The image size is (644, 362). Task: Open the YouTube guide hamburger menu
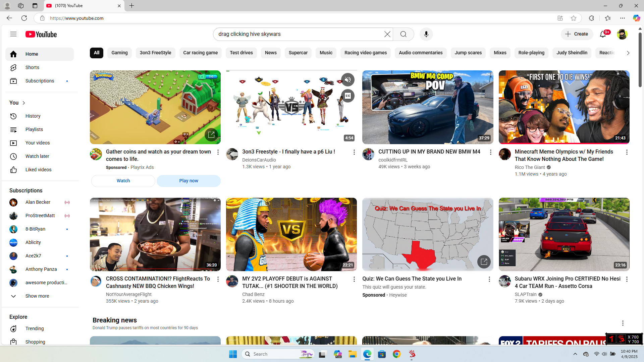tap(13, 34)
